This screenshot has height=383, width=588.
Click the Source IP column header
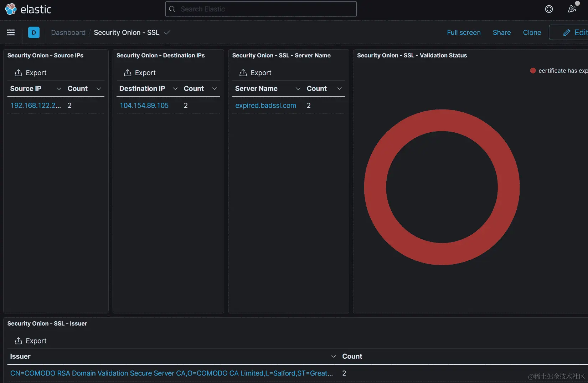[x=26, y=88]
